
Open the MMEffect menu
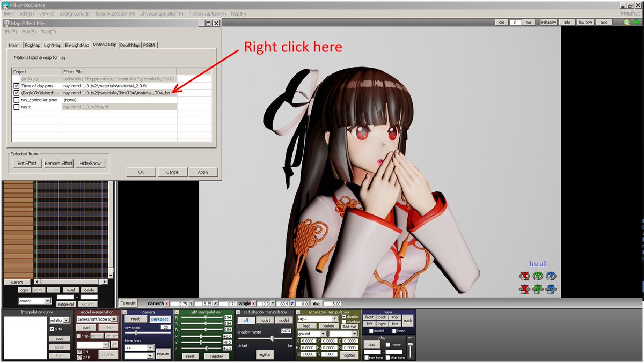(631, 13)
